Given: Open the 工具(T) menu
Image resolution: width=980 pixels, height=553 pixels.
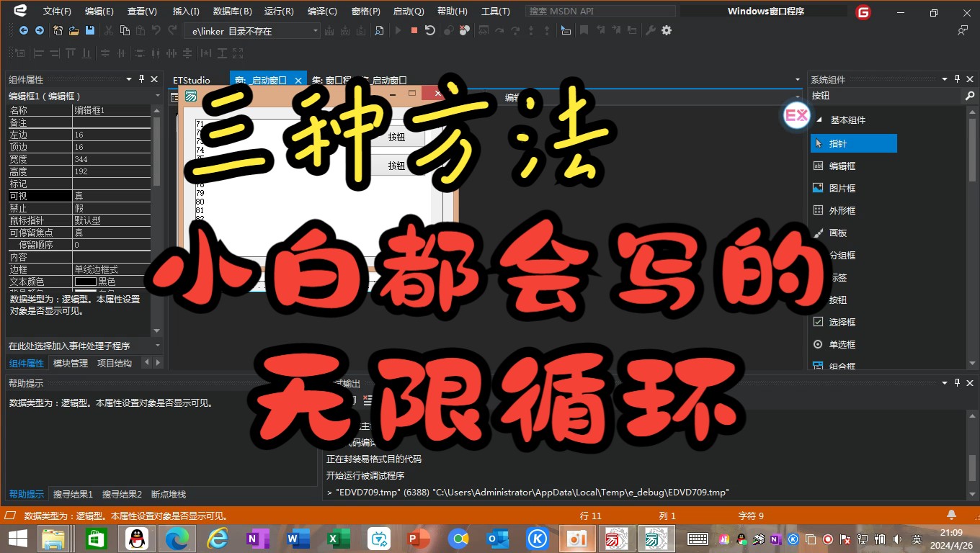Looking at the screenshot, I should coord(496,12).
